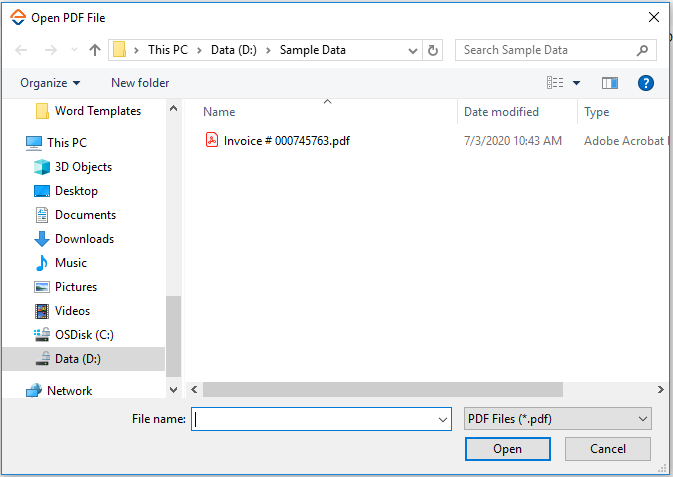Image resolution: width=673 pixels, height=477 pixels.
Task: Click New folder in the toolbar
Action: pyautogui.click(x=140, y=83)
